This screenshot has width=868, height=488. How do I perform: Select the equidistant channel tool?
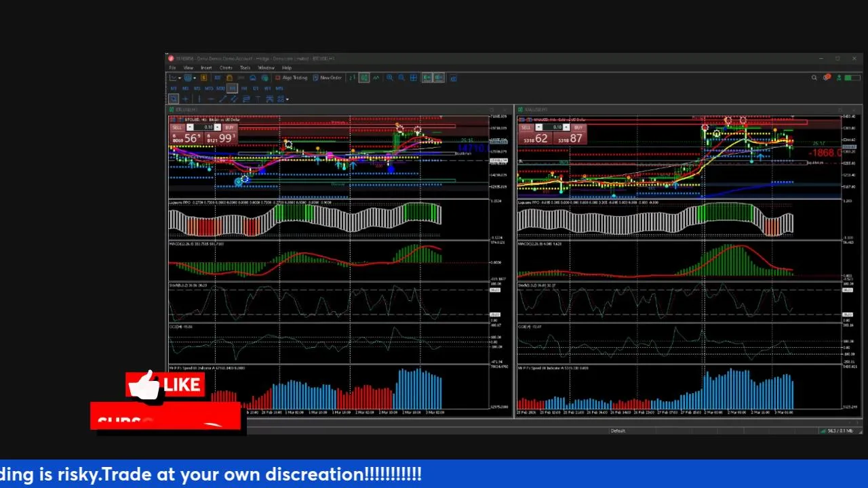234,99
